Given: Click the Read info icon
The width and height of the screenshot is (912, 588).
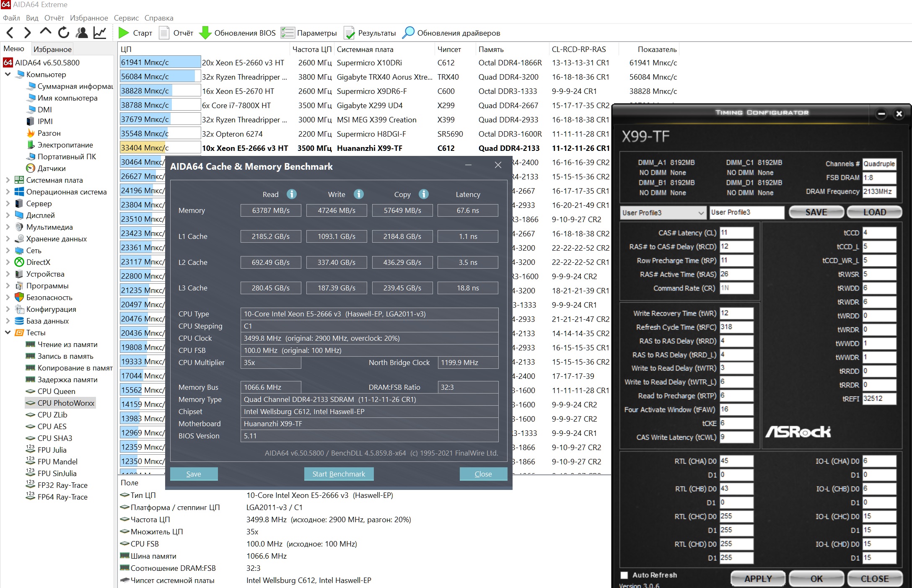Looking at the screenshot, I should point(292,194).
